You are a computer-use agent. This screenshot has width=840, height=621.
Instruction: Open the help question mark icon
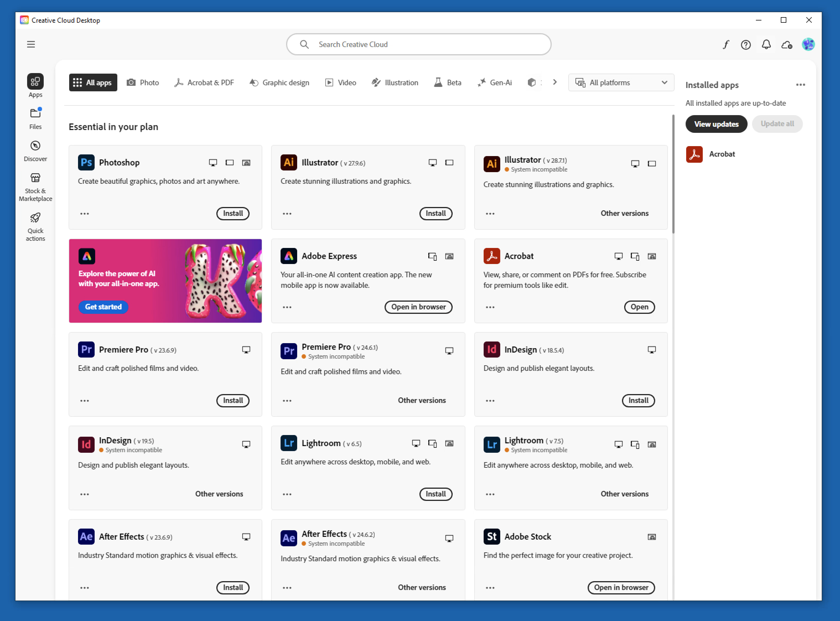(x=746, y=45)
